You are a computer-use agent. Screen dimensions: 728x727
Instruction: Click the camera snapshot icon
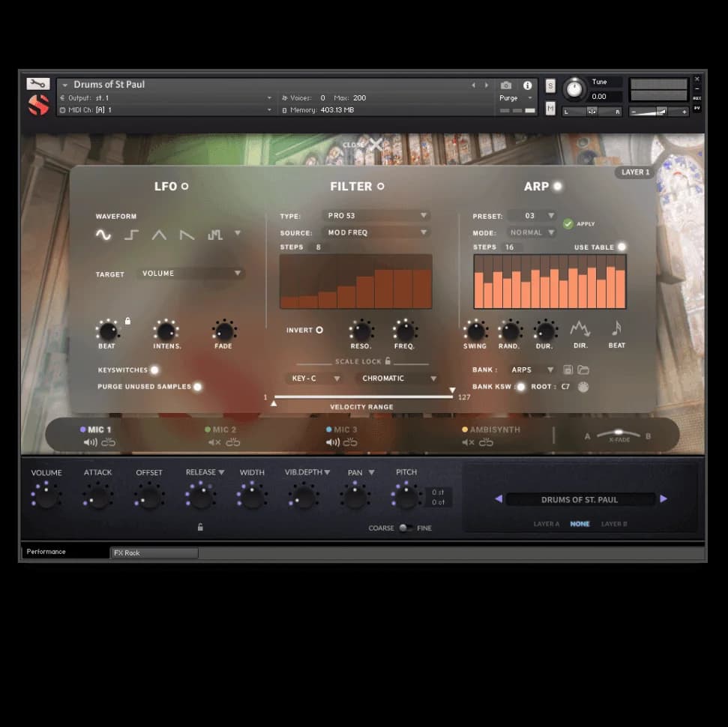pos(506,85)
